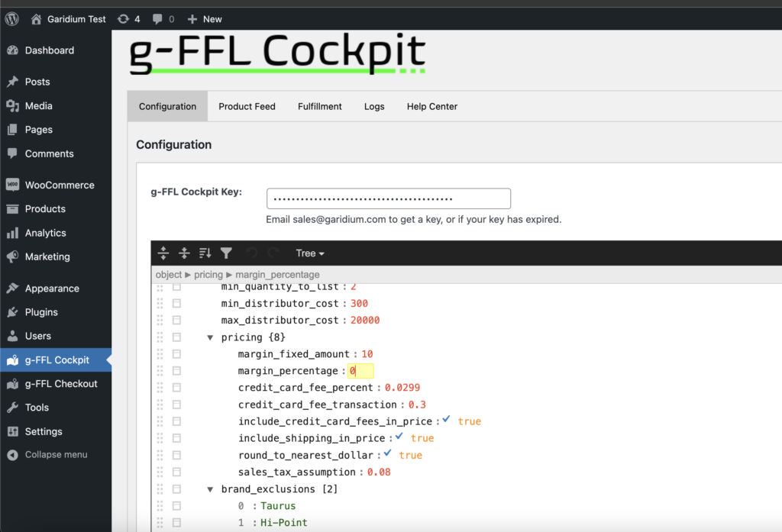The width and height of the screenshot is (782, 532).
Task: Select g-FFL Cockpit in sidebar
Action: point(57,360)
